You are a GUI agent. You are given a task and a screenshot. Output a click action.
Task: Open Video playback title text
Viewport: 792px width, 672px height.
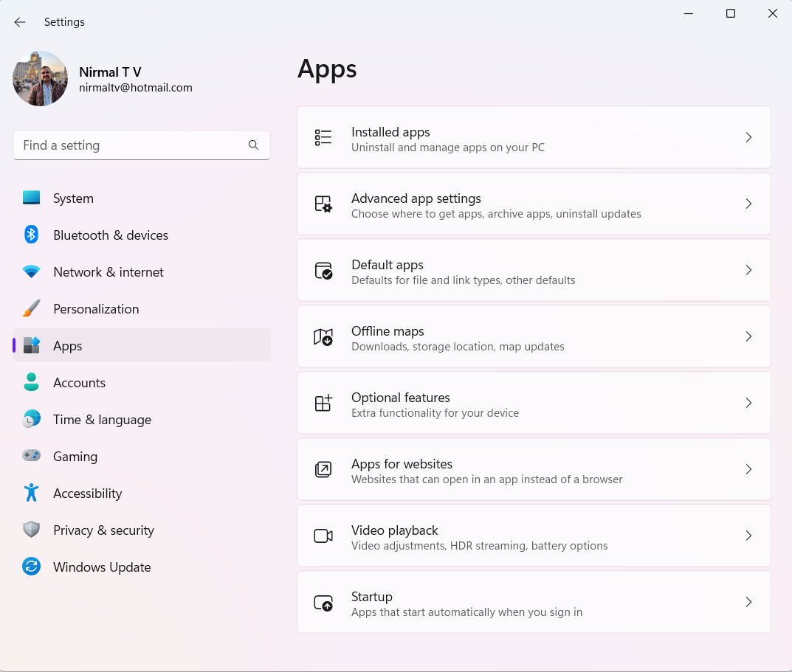coord(394,530)
